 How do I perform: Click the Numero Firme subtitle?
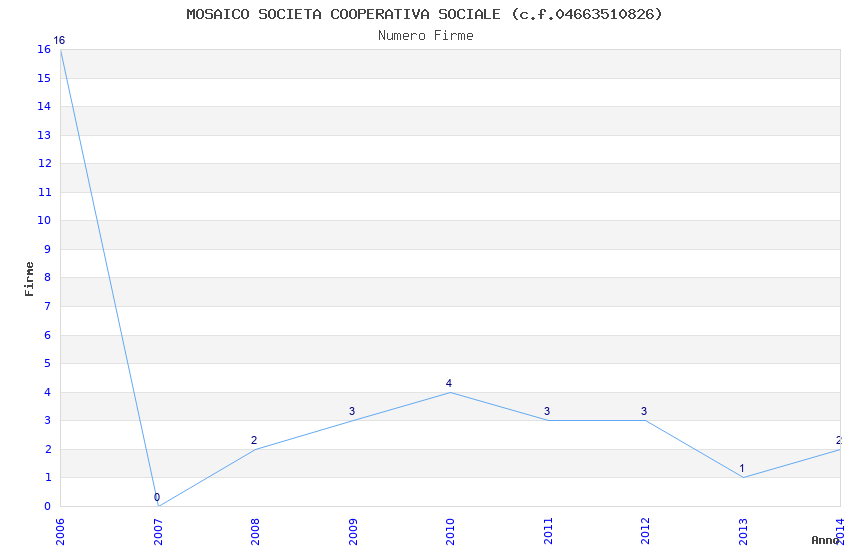point(426,36)
